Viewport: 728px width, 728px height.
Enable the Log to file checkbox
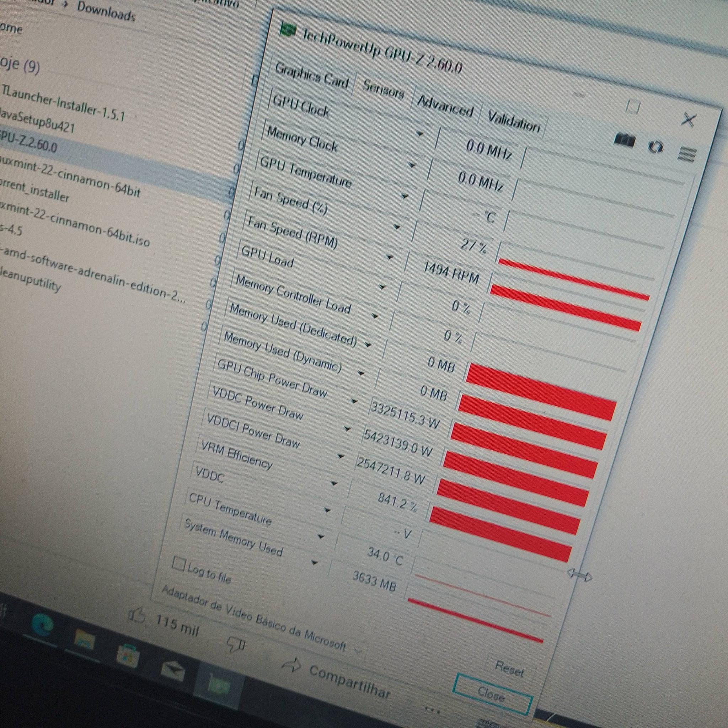coord(178,564)
